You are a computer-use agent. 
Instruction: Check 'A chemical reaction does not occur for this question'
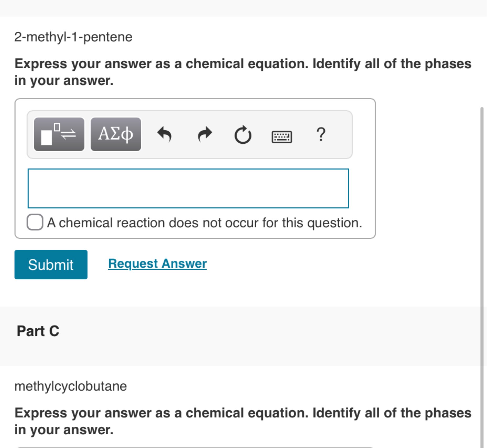coord(35,222)
